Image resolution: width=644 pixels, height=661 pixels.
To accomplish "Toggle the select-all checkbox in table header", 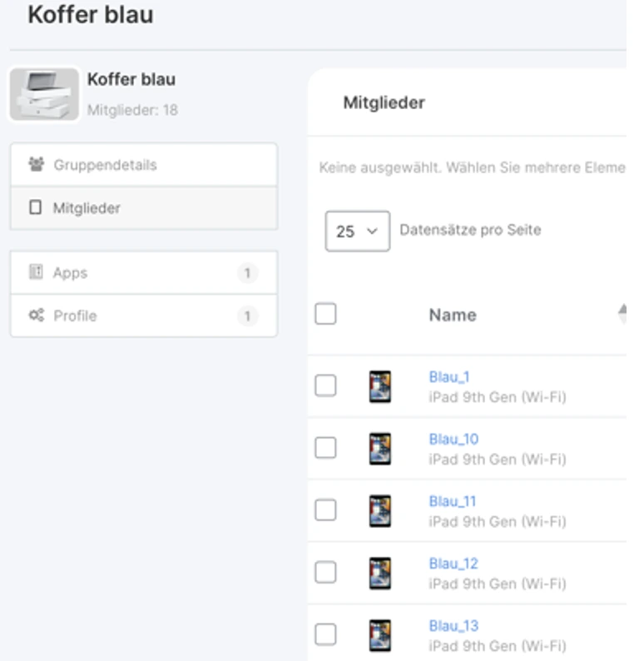I will coord(325,314).
